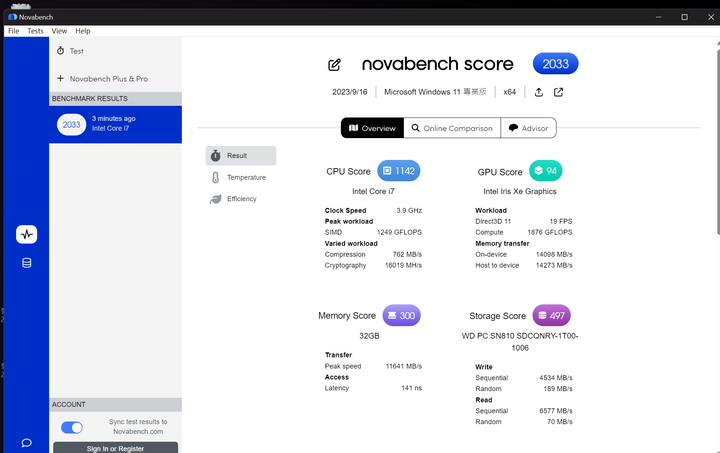Click the chat feedback icon at sidebar bottom
720x453 pixels.
pos(27,443)
